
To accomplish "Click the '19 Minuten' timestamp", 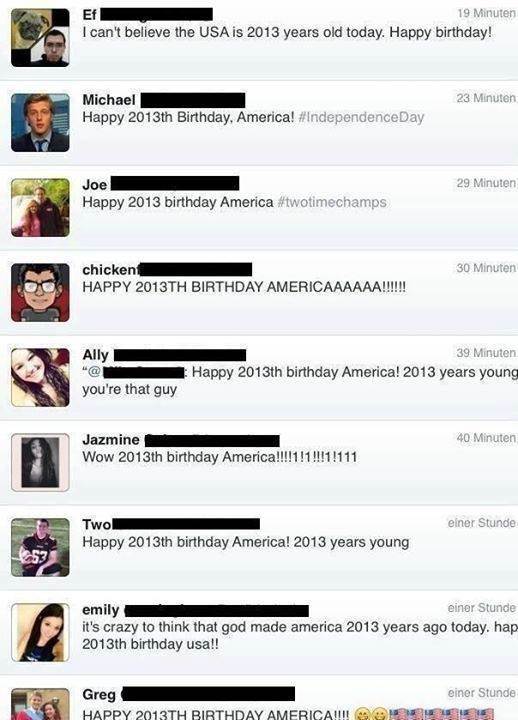I will point(486,13).
